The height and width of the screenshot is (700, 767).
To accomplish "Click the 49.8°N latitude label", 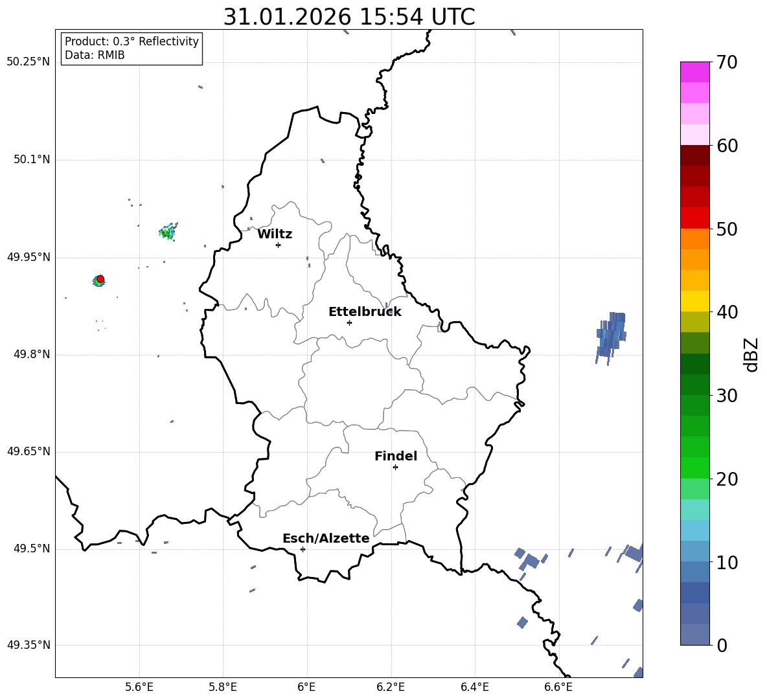I will (32, 354).
